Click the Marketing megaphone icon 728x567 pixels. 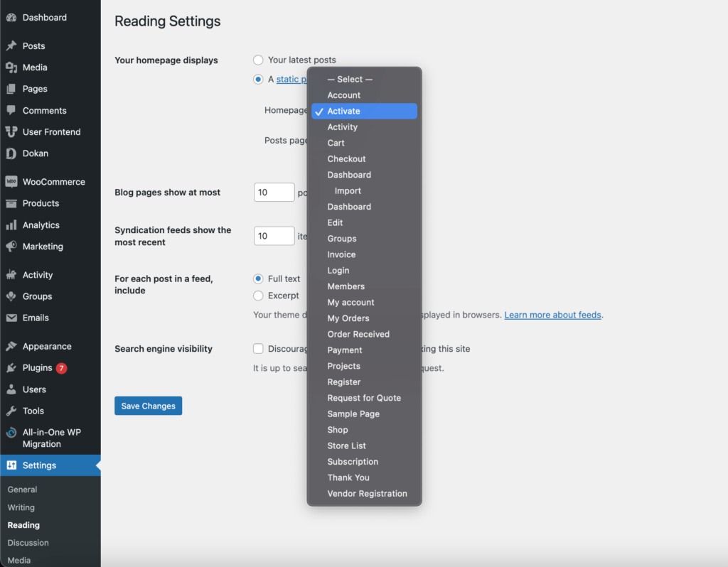click(11, 247)
